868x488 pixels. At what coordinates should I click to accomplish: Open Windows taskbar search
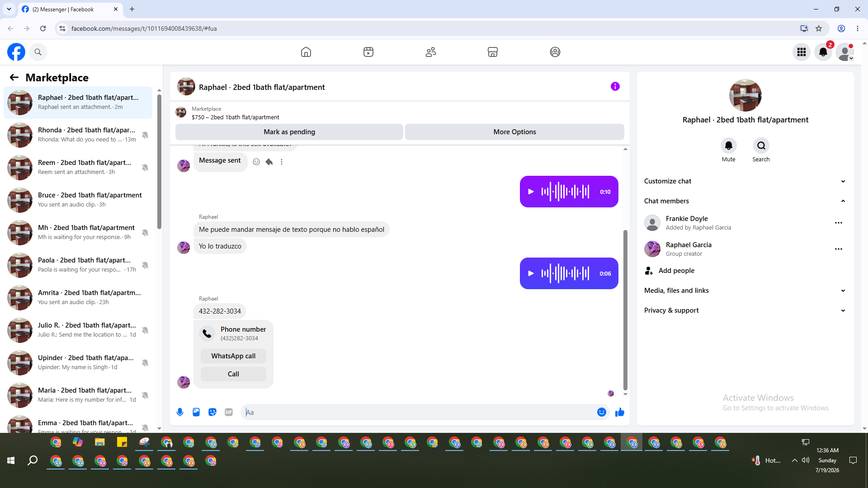click(33, 460)
